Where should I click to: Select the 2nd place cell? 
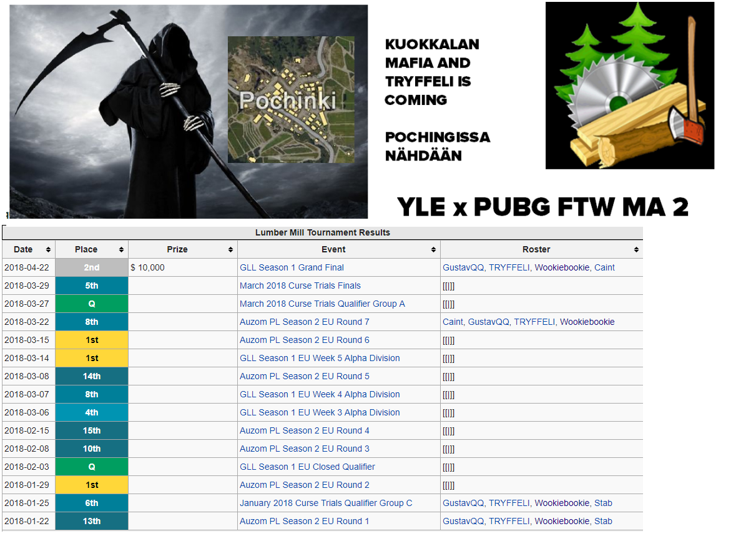92,267
